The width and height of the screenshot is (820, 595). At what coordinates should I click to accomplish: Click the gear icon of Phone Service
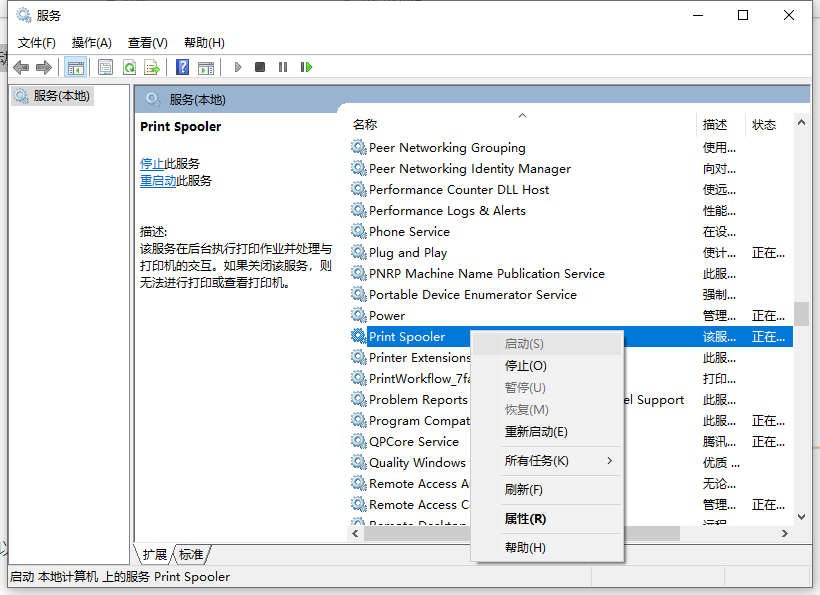point(358,231)
